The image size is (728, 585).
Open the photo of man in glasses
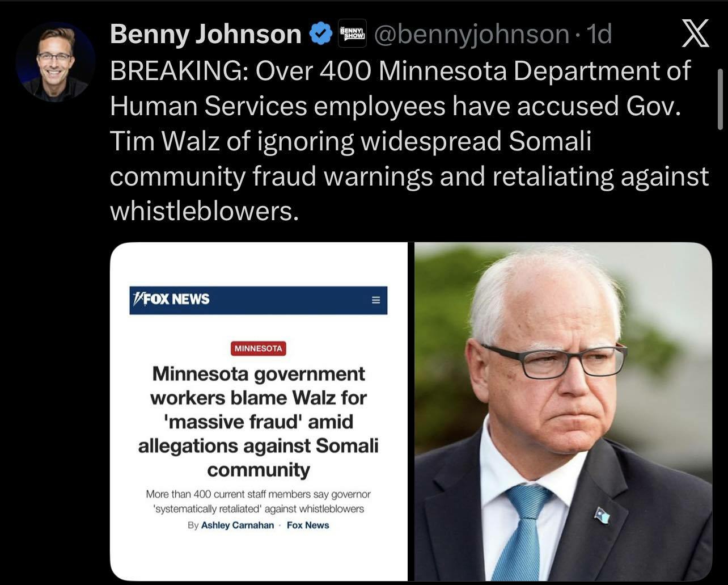563,411
